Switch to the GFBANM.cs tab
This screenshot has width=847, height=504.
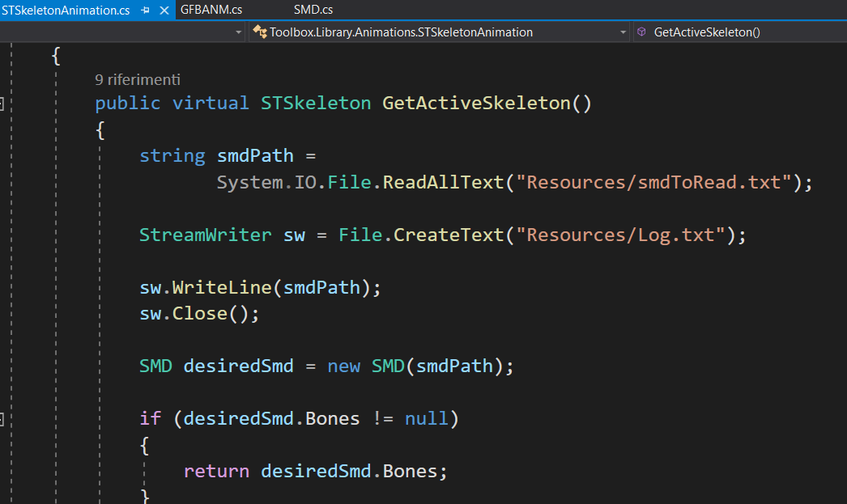click(x=211, y=10)
